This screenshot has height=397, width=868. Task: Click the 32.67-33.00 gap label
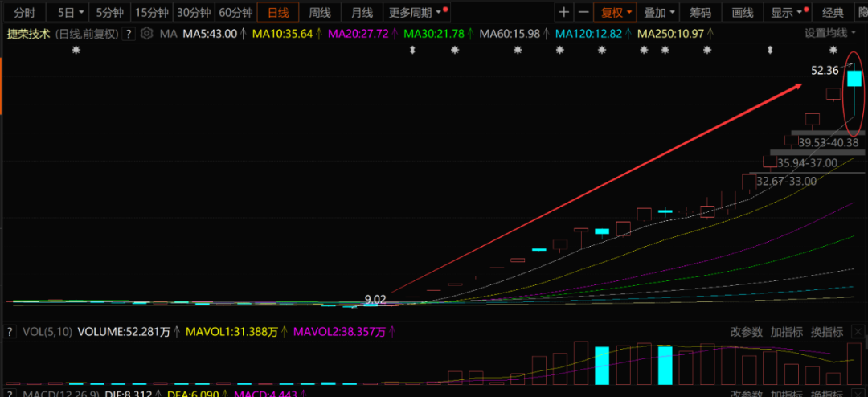(786, 181)
